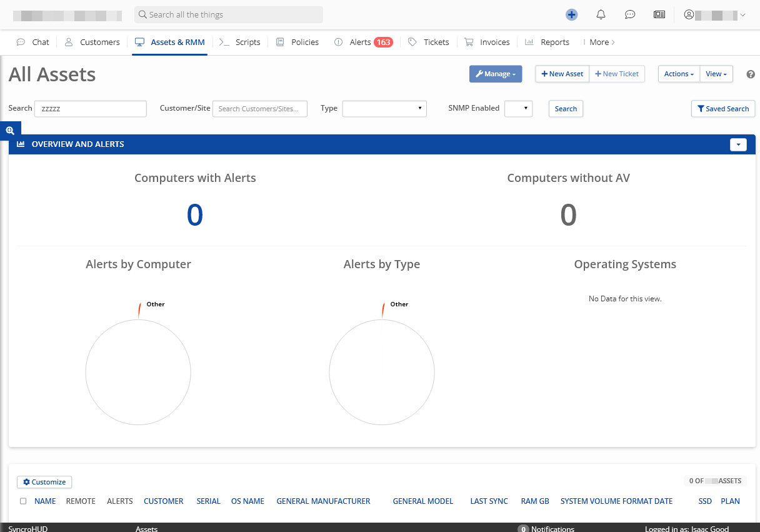Click the Customize button

[x=44, y=482]
